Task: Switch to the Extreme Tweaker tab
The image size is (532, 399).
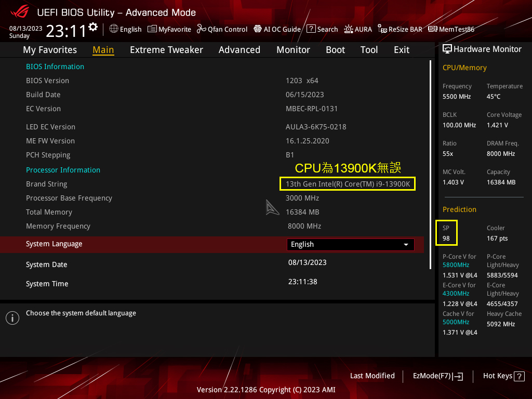Action: [166, 50]
